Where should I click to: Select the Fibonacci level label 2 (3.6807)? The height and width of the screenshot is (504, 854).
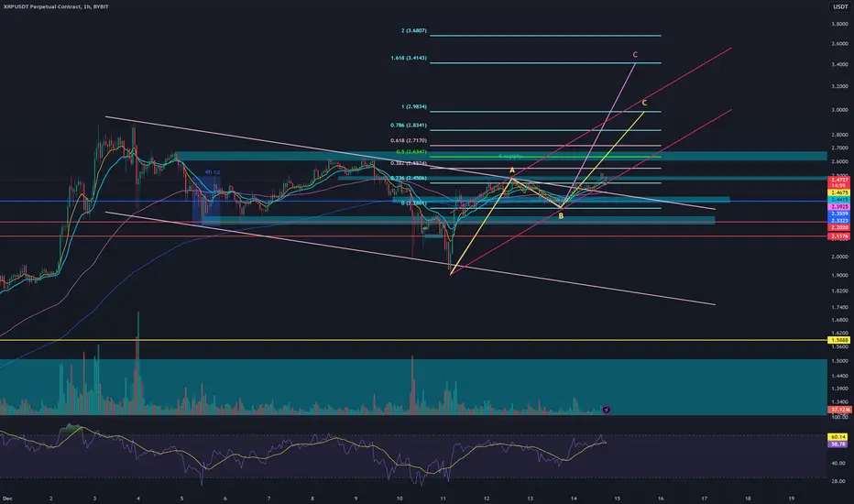click(x=414, y=31)
